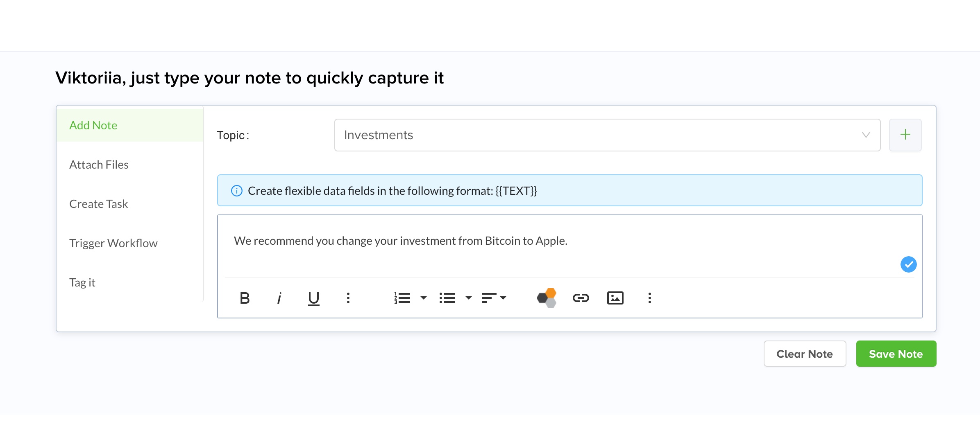Open the text alignment dropdown

click(494, 298)
